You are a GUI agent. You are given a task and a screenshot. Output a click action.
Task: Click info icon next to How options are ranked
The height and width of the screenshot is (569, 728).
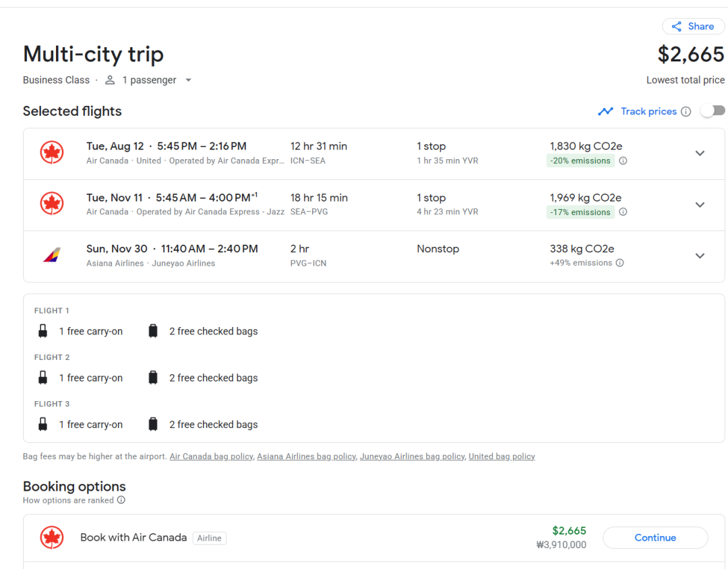pos(121,500)
